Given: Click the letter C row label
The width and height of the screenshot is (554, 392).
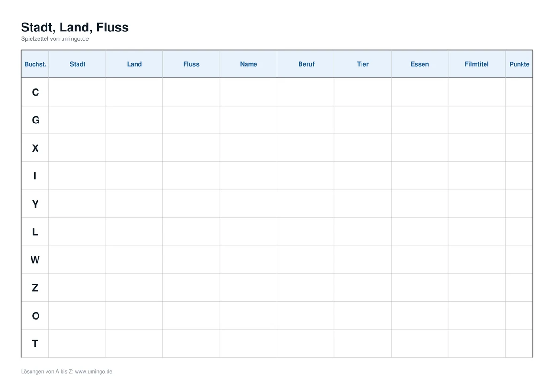Looking at the screenshot, I should click(35, 92).
